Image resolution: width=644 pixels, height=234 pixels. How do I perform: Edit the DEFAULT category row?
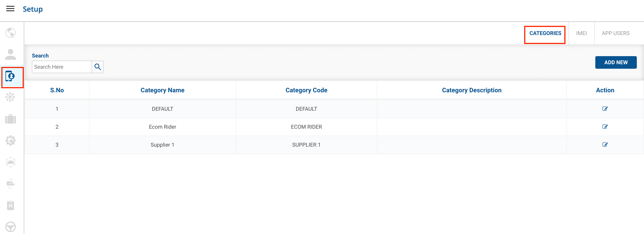click(605, 109)
